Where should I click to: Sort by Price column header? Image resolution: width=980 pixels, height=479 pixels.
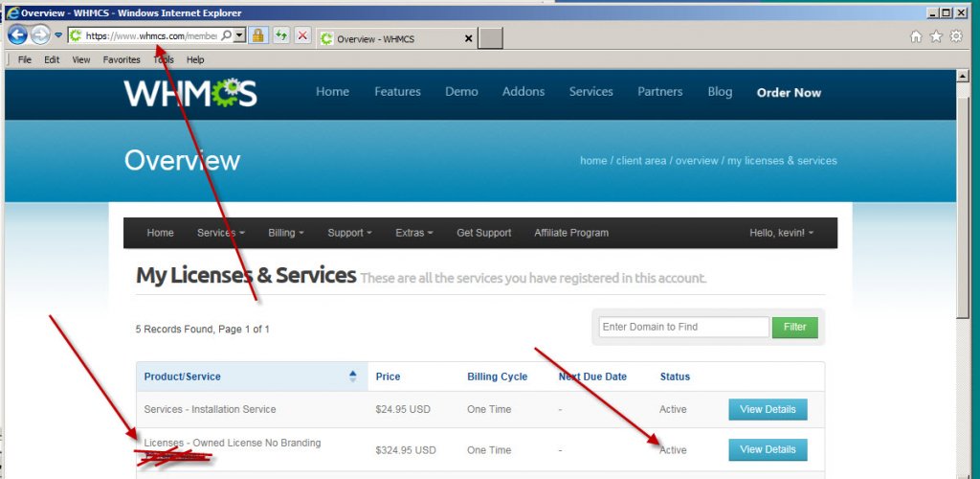pos(389,376)
